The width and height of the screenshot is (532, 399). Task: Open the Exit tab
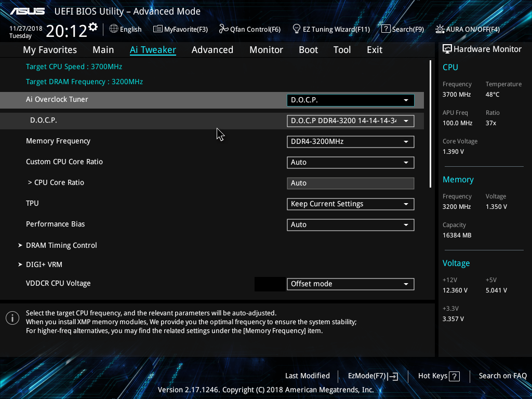[x=375, y=50]
